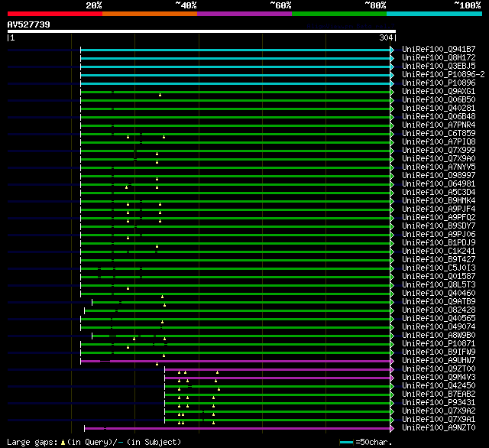This screenshot has width=489, height=448.
Task: Click the UniRef100_A9PJ06 label
Action: (439, 235)
